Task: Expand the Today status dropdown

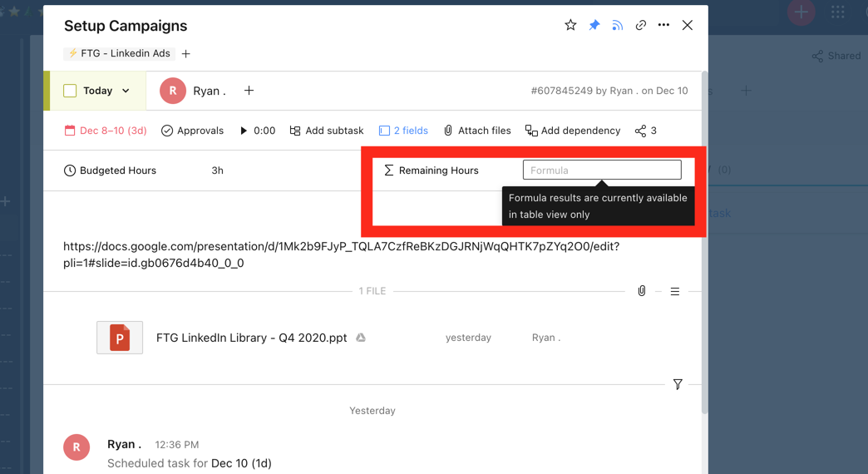Action: [126, 91]
